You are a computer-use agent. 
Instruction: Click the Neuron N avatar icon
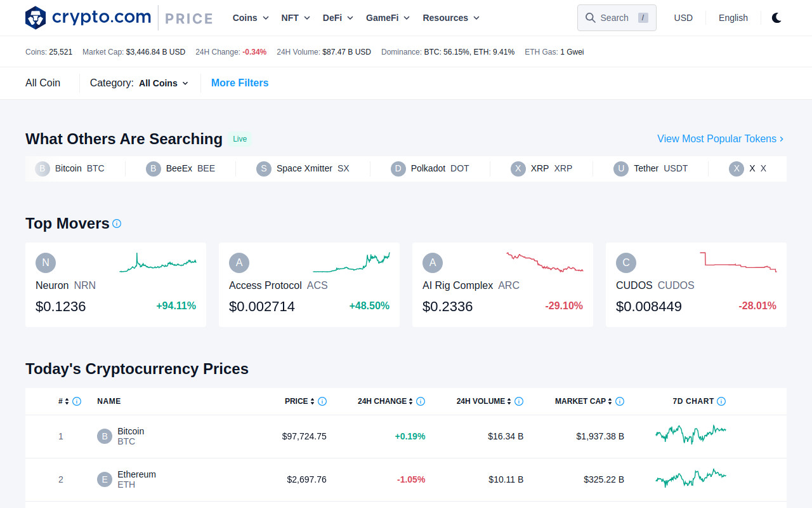coord(46,263)
